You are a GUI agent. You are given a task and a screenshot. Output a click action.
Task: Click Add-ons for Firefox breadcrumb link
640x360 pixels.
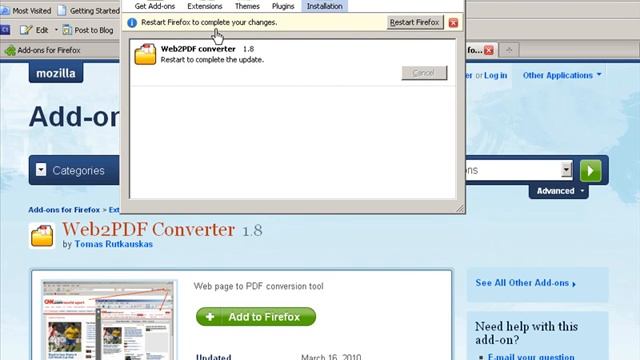click(x=64, y=210)
